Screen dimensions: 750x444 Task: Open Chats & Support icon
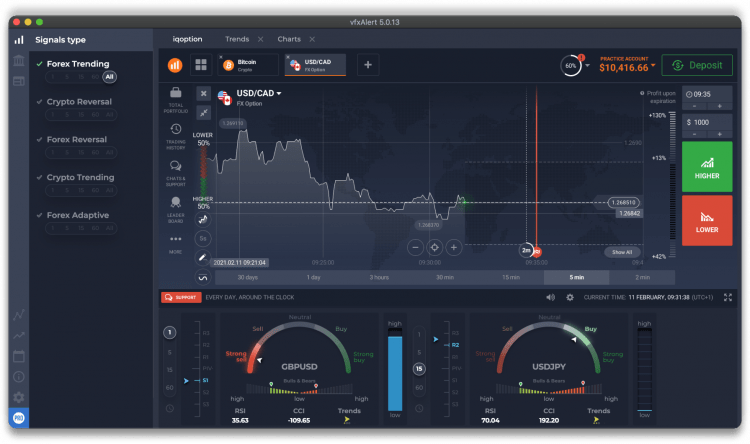coord(176,166)
